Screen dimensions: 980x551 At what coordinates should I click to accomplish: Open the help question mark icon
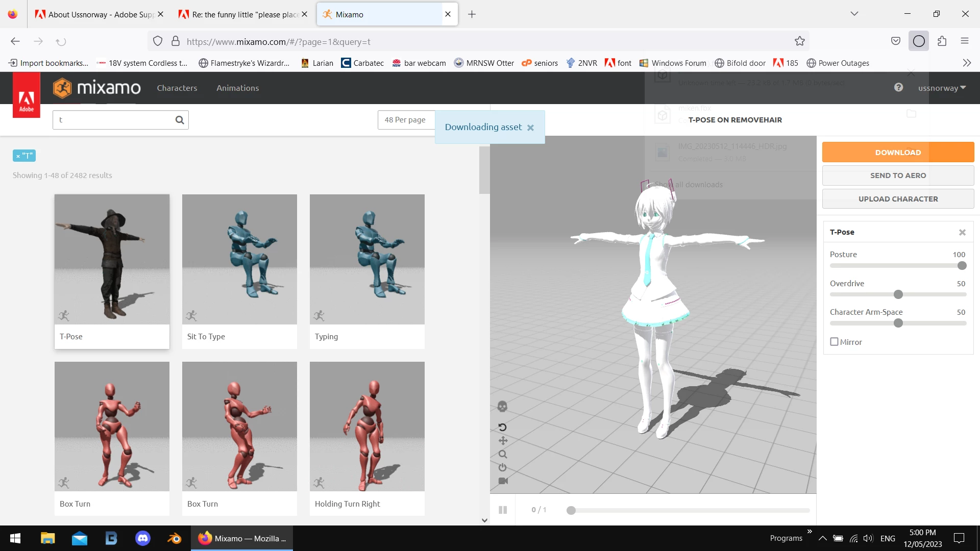click(x=898, y=87)
